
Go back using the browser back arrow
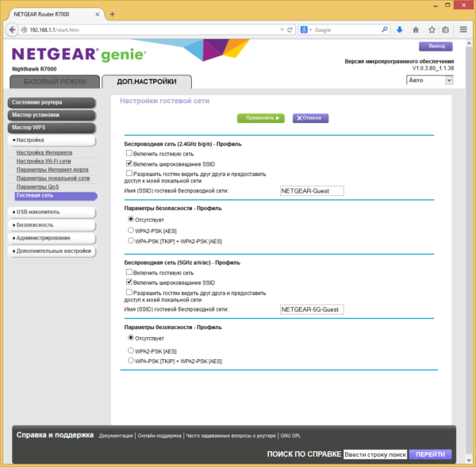click(x=12, y=30)
